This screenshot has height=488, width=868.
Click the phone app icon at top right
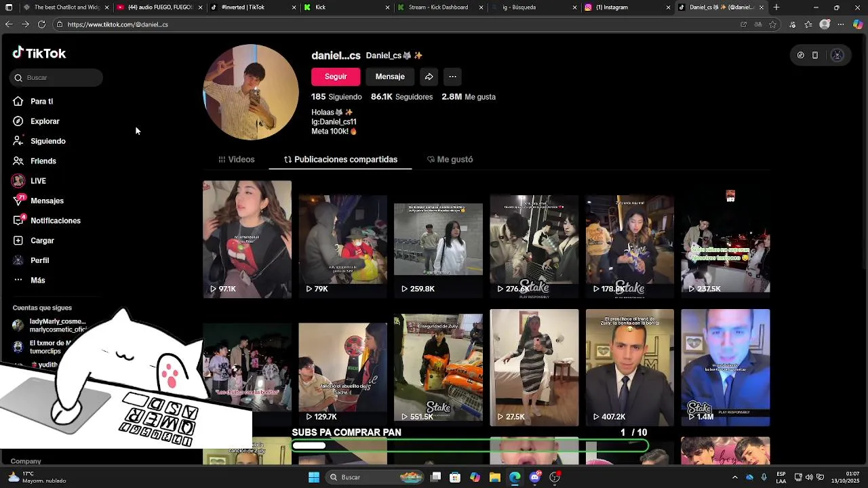point(815,56)
